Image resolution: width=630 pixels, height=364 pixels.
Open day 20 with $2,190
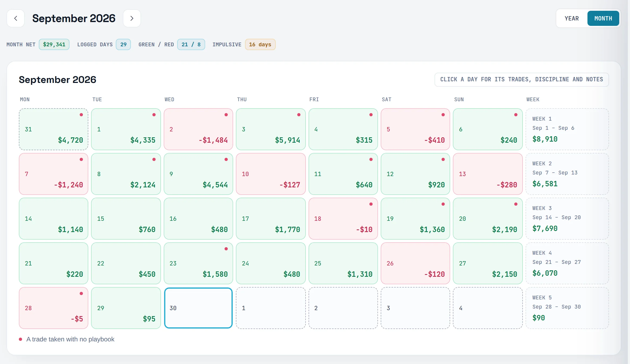(488, 219)
